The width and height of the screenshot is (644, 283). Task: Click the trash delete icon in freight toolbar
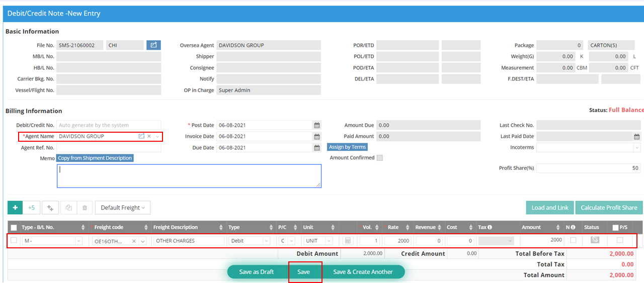pyautogui.click(x=85, y=208)
